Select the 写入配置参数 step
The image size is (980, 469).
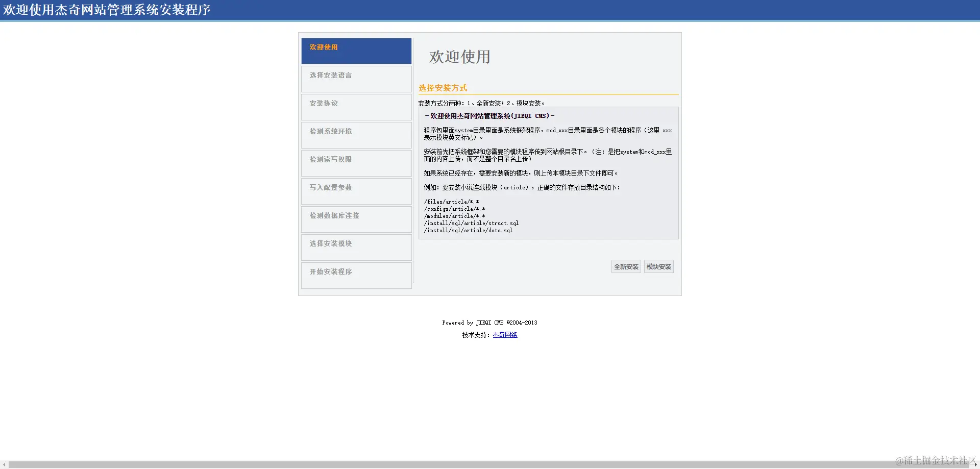click(356, 191)
